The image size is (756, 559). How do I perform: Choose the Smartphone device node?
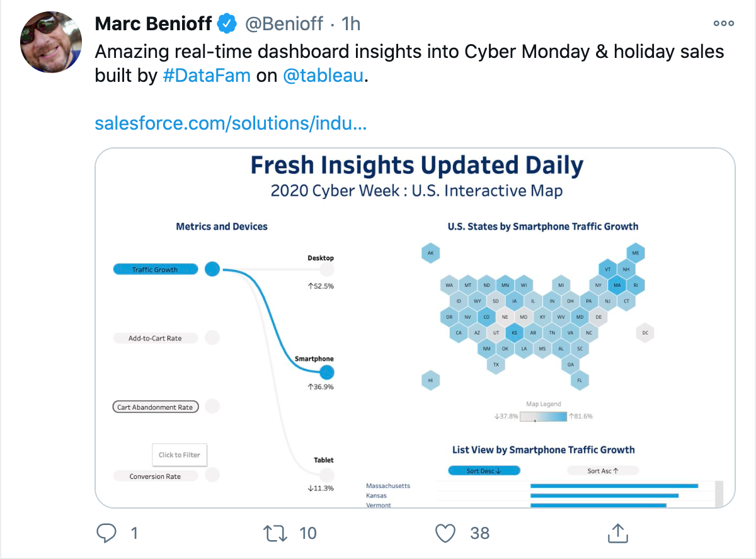(326, 372)
